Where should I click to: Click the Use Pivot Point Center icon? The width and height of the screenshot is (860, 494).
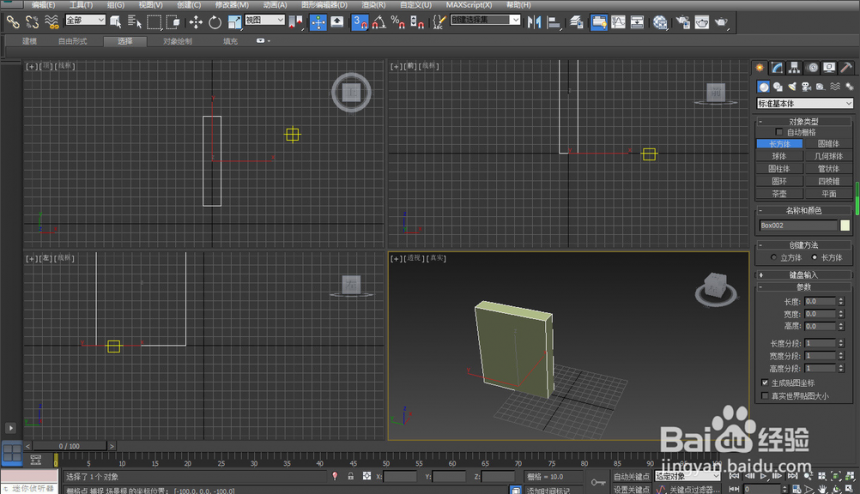pyautogui.click(x=296, y=22)
